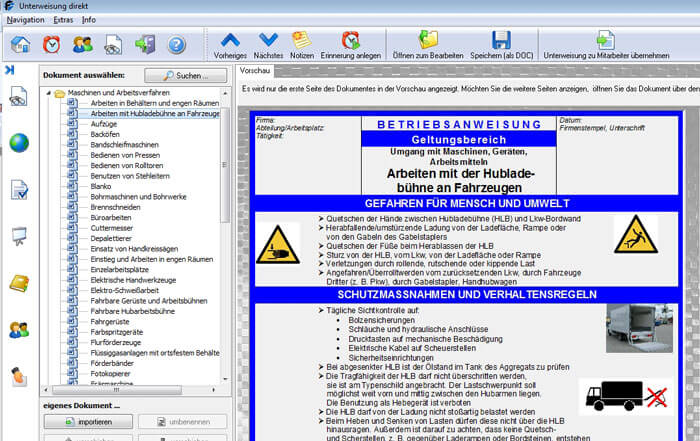Collapse the sidebar with the blue arrow
Image resolution: width=700 pixels, height=441 pixels.
click(10, 70)
